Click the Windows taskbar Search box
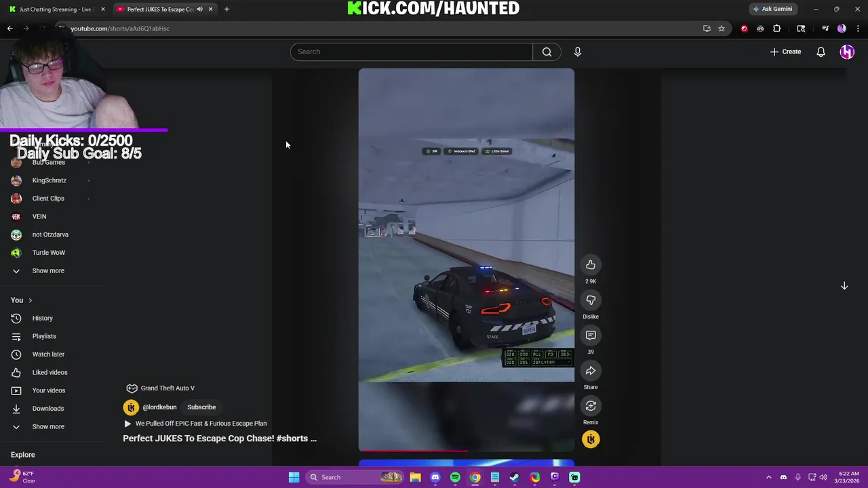The width and height of the screenshot is (868, 488). [354, 477]
